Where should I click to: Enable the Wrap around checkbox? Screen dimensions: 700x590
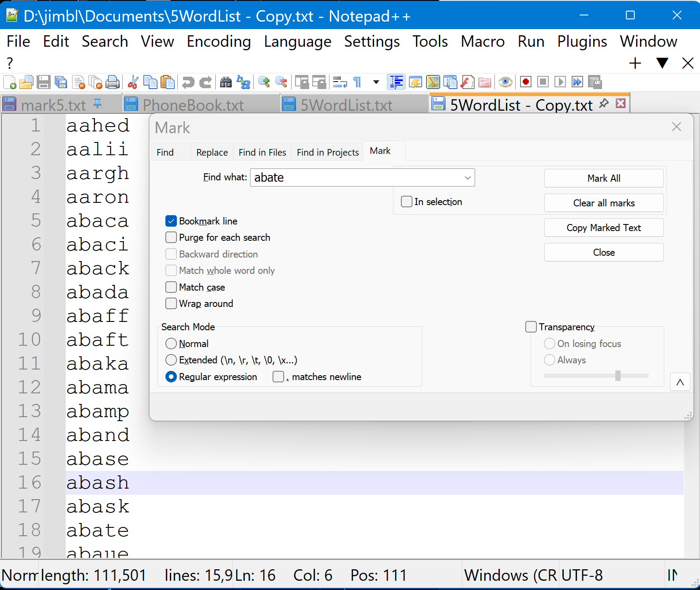(171, 303)
